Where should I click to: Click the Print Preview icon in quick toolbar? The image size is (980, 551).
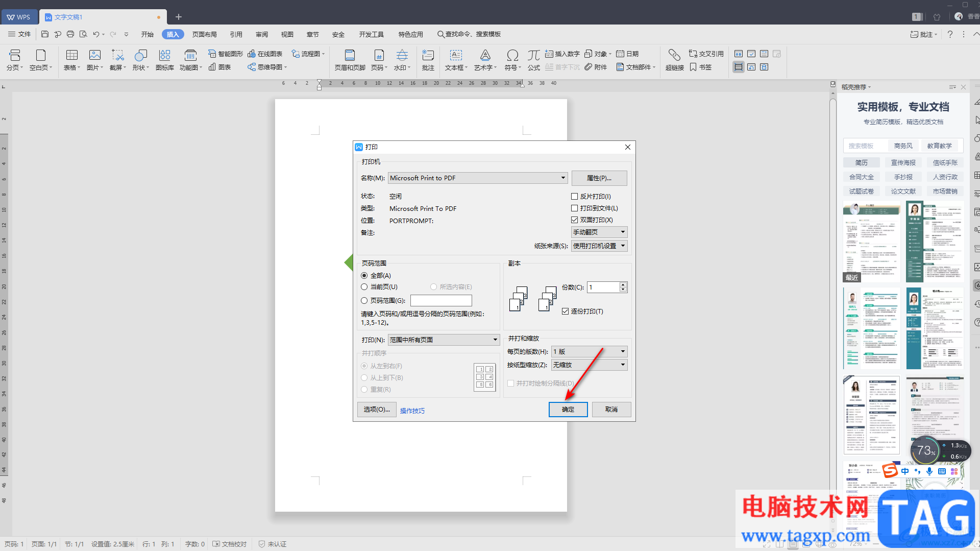(83, 34)
